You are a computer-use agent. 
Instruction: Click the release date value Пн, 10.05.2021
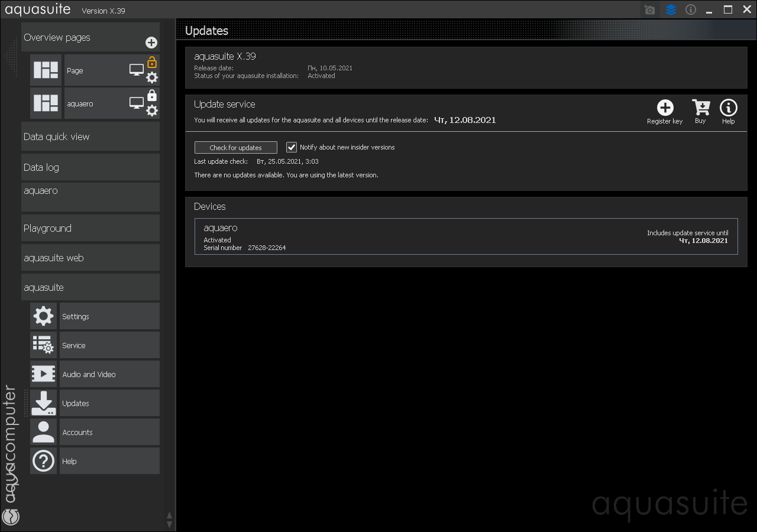click(330, 68)
